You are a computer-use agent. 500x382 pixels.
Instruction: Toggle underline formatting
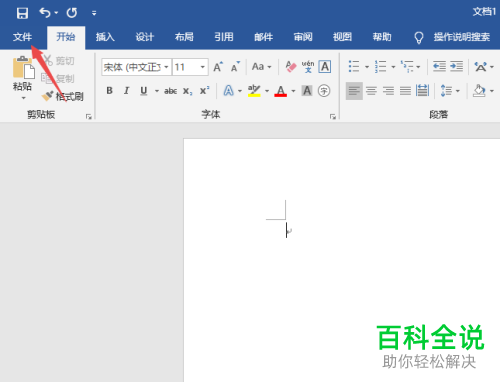(144, 91)
